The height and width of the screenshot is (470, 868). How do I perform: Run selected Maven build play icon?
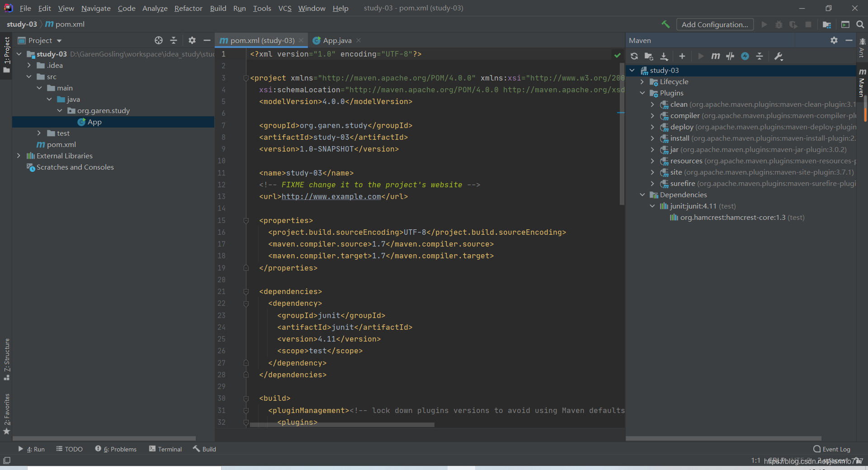click(701, 56)
